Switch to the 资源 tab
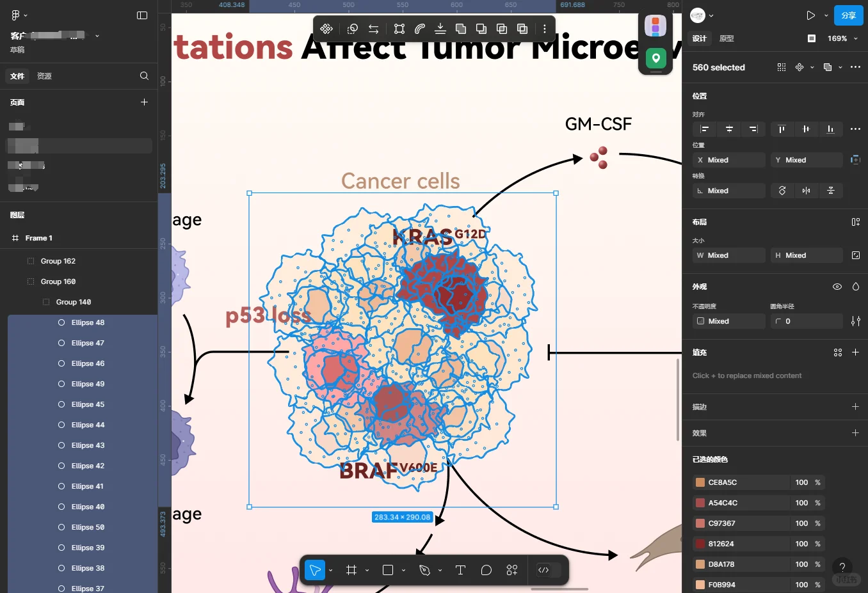 (x=44, y=76)
